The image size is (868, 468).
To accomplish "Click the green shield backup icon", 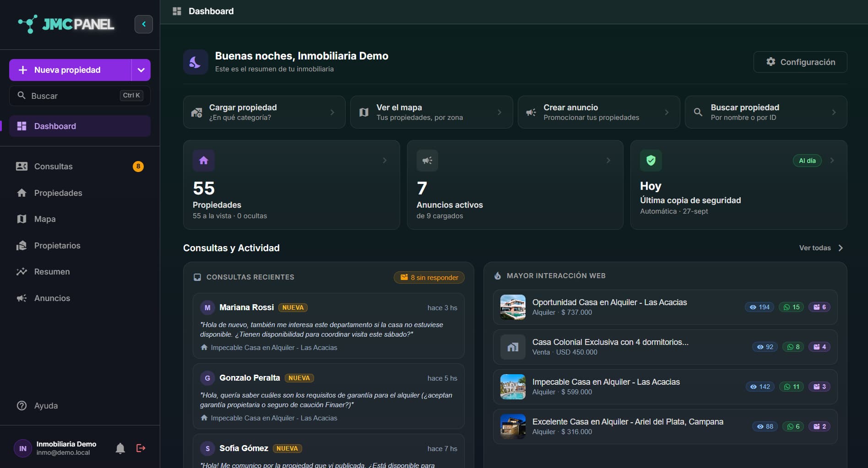I will [x=651, y=161].
